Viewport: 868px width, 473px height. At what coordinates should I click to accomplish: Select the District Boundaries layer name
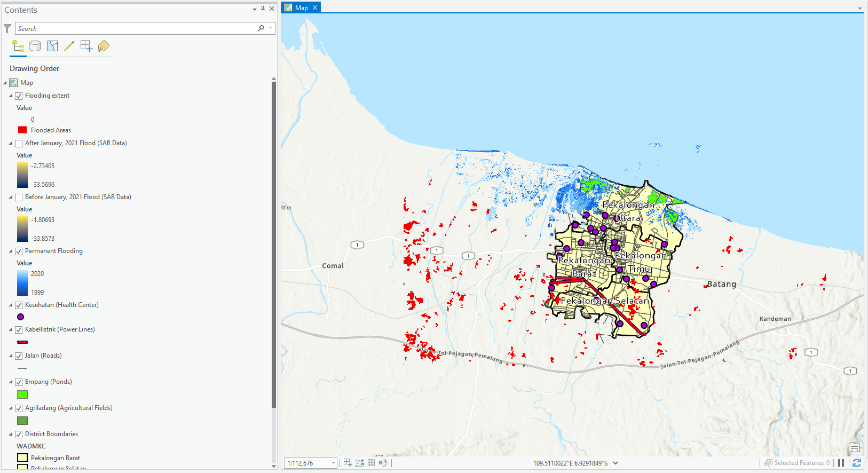[x=51, y=434]
